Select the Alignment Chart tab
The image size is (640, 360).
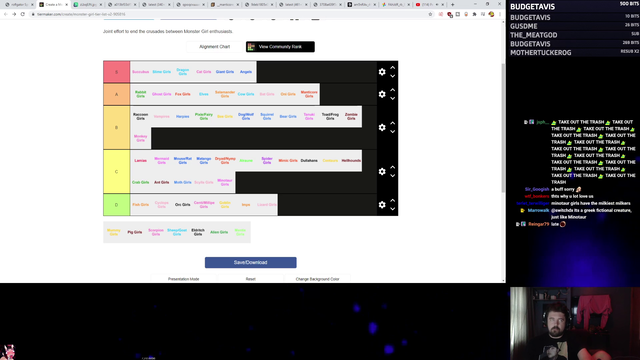point(214,47)
